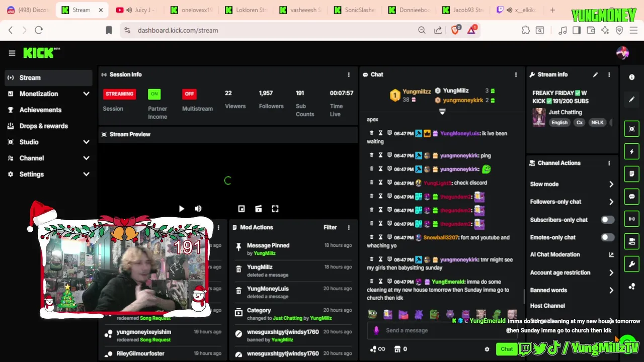644x362 pixels.
Task: Switch to Juicy J YouTube tab
Action: 136,10
